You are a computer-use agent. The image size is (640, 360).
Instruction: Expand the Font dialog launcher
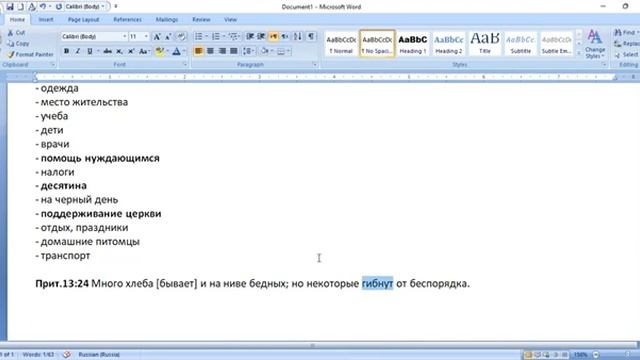pyautogui.click(x=185, y=64)
